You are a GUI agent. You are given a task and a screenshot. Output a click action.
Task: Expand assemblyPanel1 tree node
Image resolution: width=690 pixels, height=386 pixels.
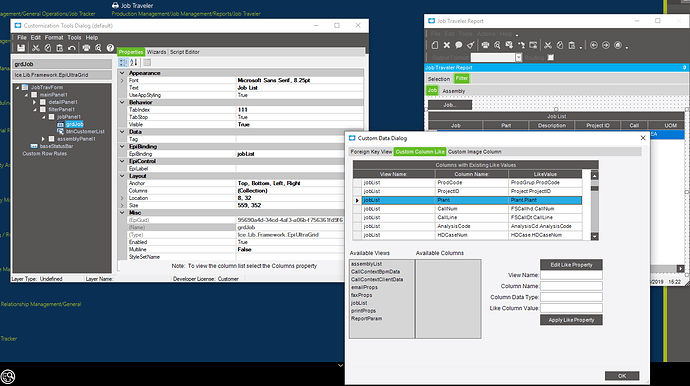pyautogui.click(x=43, y=139)
